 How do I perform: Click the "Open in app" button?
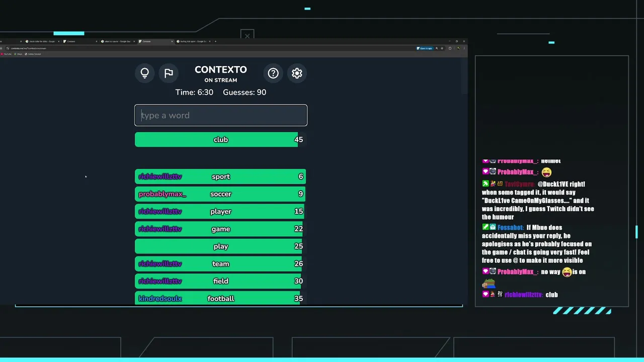[x=425, y=48]
